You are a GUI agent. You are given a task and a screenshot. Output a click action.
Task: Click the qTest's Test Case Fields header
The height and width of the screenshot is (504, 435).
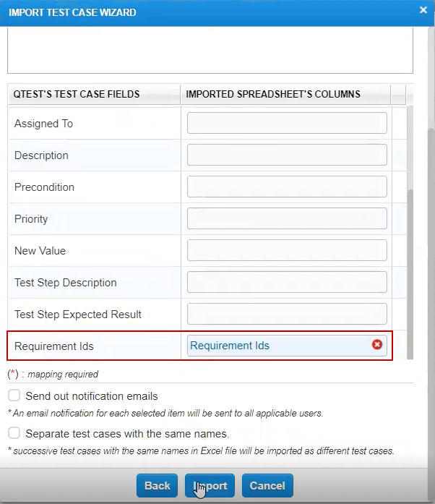pyautogui.click(x=77, y=94)
